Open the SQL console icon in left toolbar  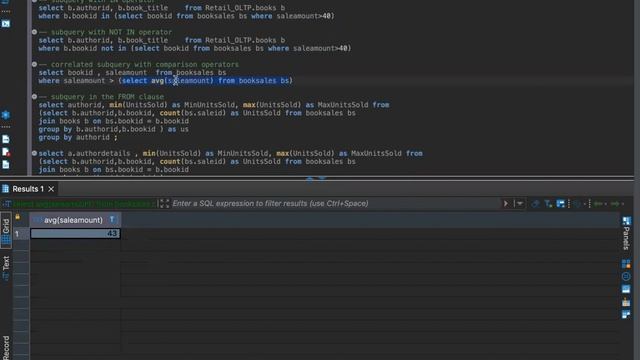tap(6, 24)
